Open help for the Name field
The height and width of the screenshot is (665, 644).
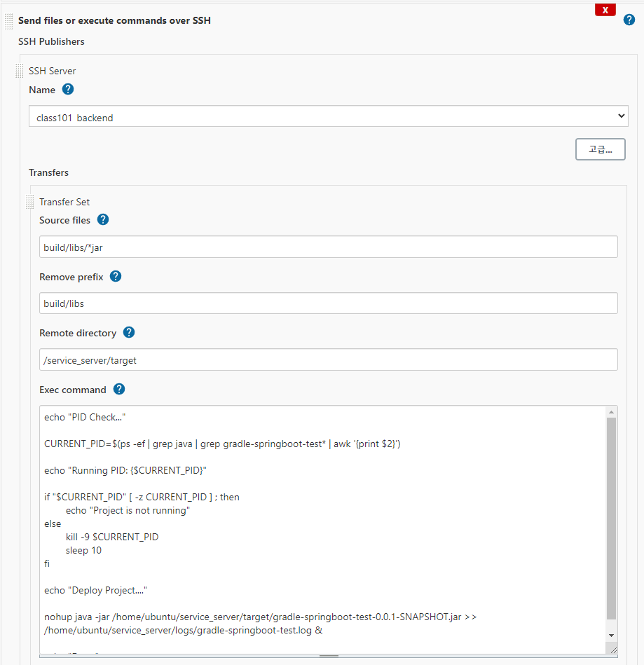tap(67, 89)
